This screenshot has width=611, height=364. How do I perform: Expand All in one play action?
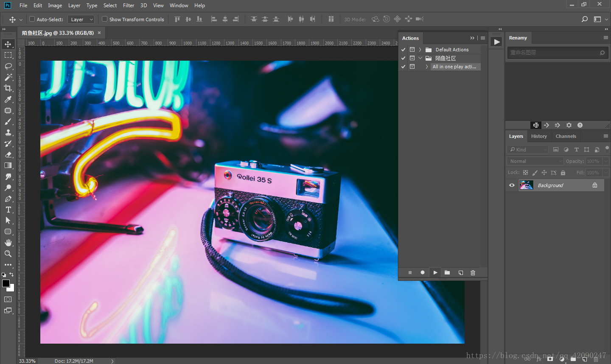point(426,67)
